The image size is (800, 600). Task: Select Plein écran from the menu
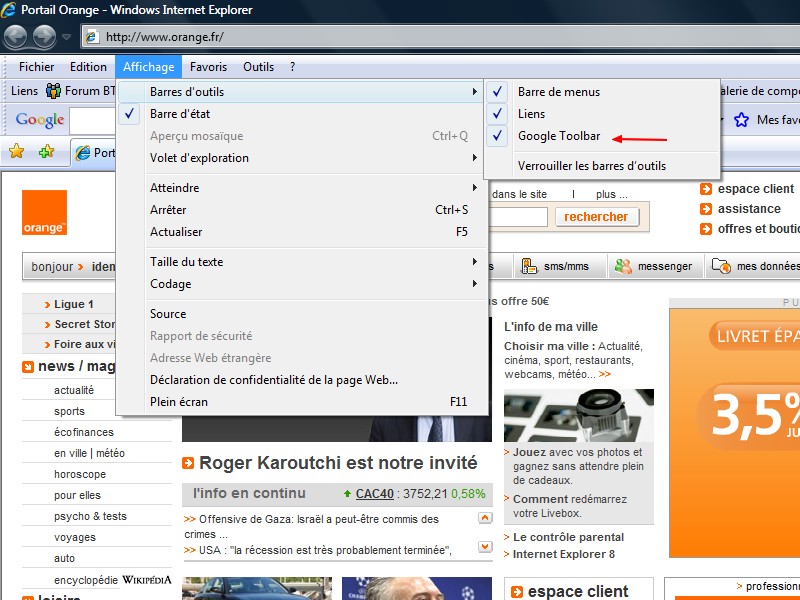178,402
